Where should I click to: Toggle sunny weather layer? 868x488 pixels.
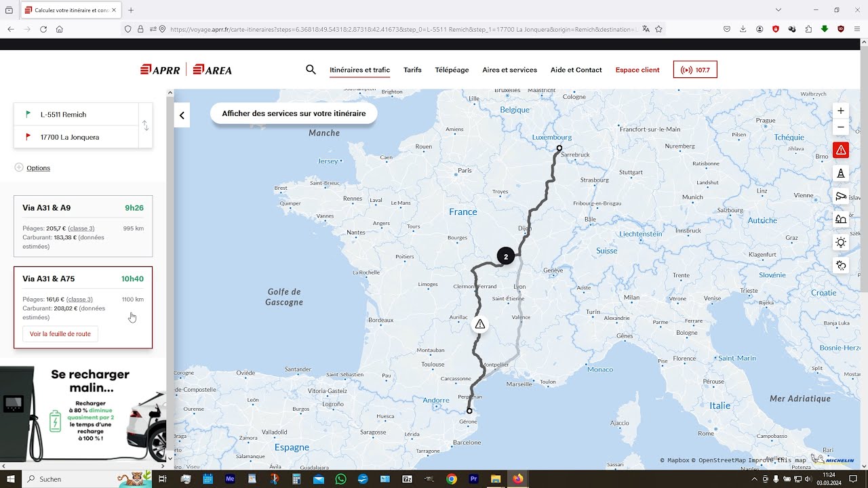point(841,242)
